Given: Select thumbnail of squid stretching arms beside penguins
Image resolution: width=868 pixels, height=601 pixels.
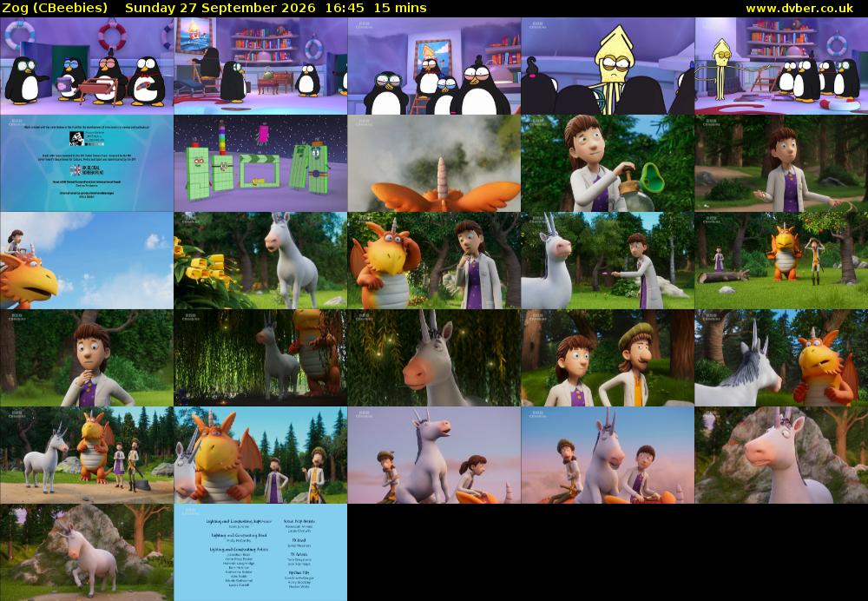Looking at the screenshot, I should 781,66.
